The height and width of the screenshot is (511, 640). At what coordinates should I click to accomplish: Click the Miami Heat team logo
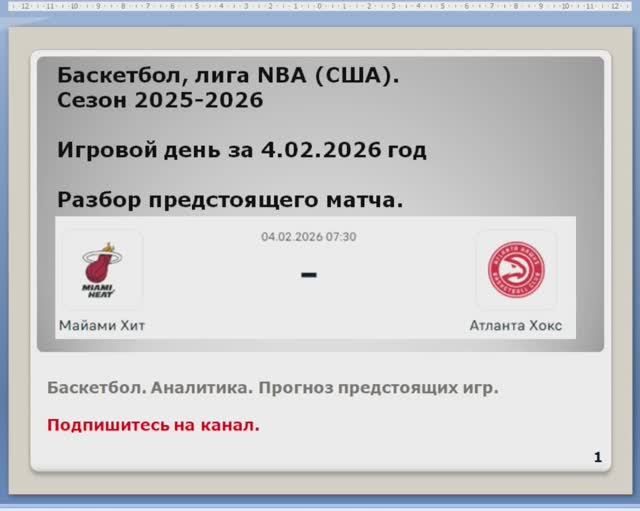102,270
